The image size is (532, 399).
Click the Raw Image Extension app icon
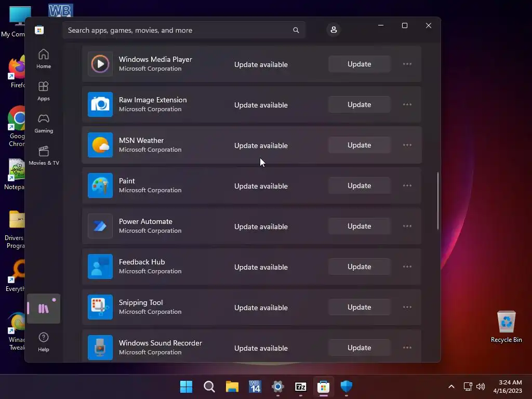[100, 104]
